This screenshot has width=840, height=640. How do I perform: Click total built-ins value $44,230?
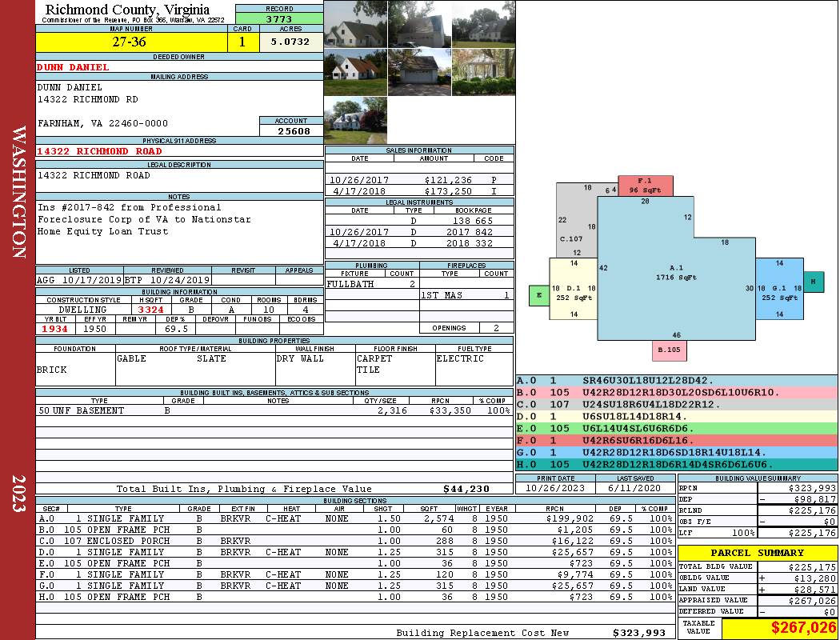coord(466,489)
